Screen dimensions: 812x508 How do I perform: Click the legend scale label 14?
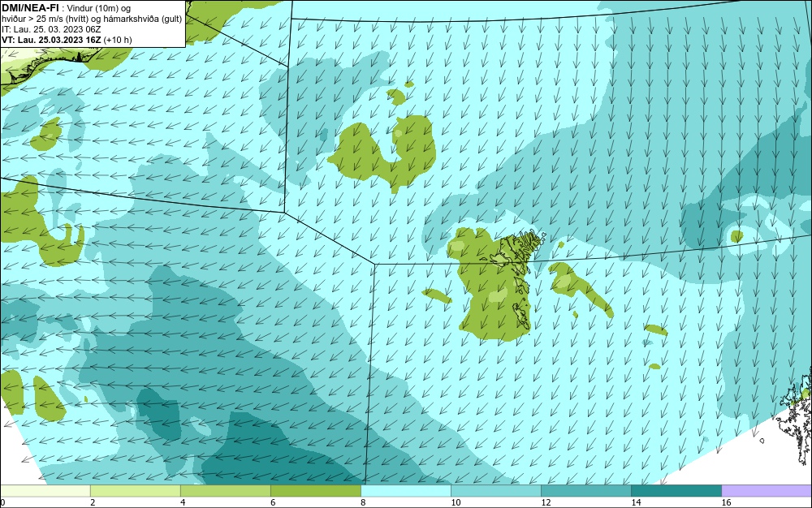pyautogui.click(x=636, y=502)
